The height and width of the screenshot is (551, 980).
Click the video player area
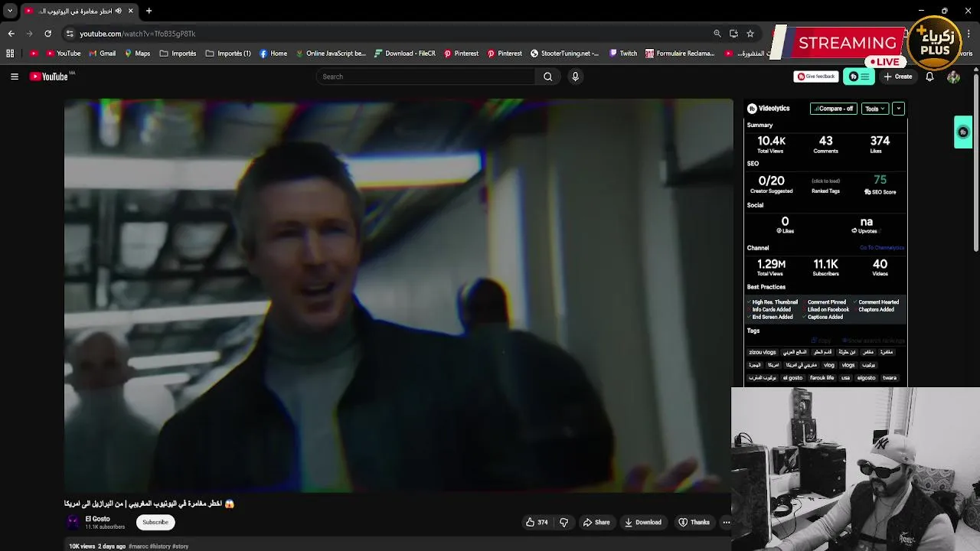tap(398, 296)
